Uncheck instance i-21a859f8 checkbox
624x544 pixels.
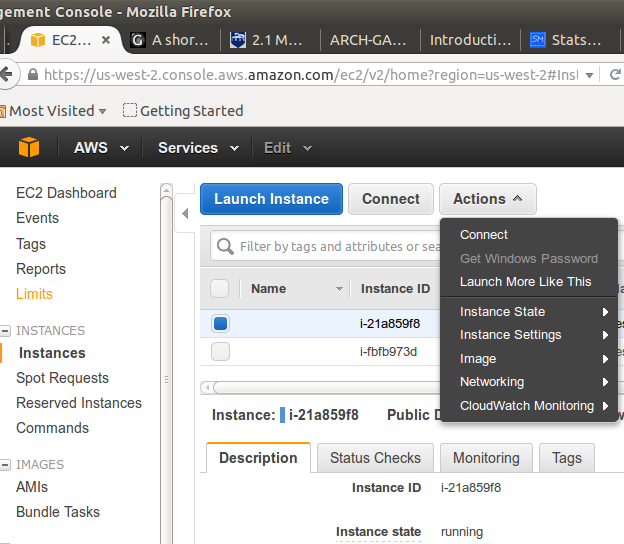[x=220, y=324]
